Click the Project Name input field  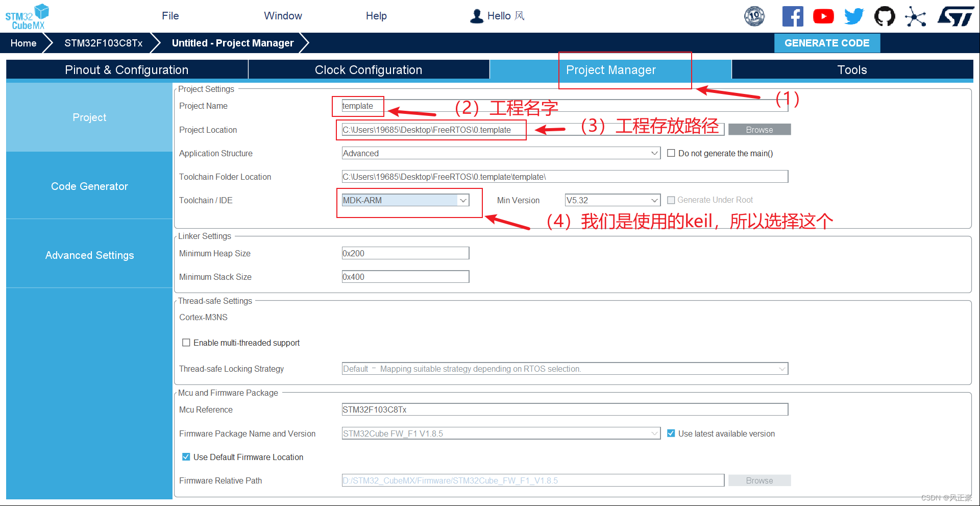[x=565, y=106]
